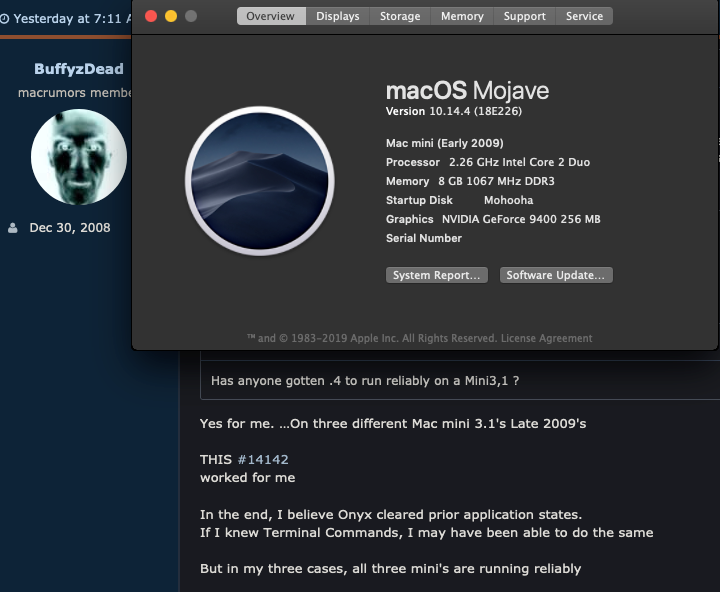Open the License Agreement link
This screenshot has width=720, height=592.
[546, 338]
